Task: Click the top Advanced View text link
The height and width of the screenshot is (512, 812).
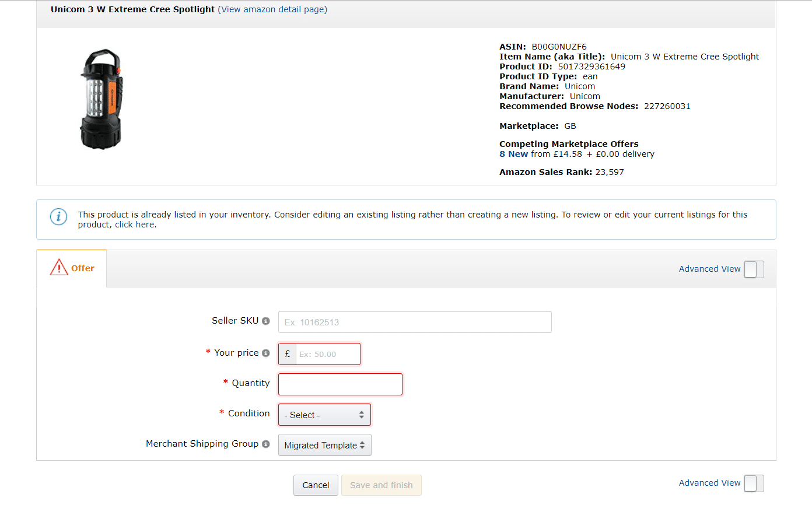Action: pyautogui.click(x=709, y=269)
